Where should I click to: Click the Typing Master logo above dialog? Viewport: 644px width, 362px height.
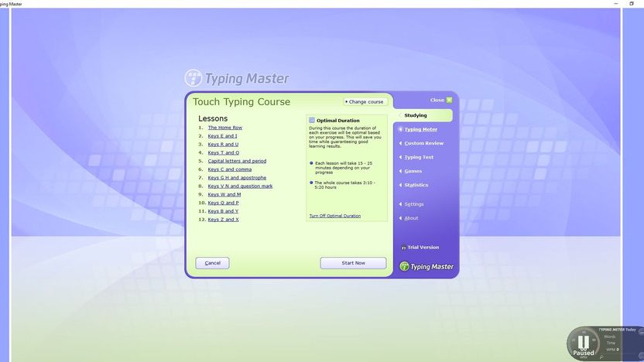pos(237,78)
